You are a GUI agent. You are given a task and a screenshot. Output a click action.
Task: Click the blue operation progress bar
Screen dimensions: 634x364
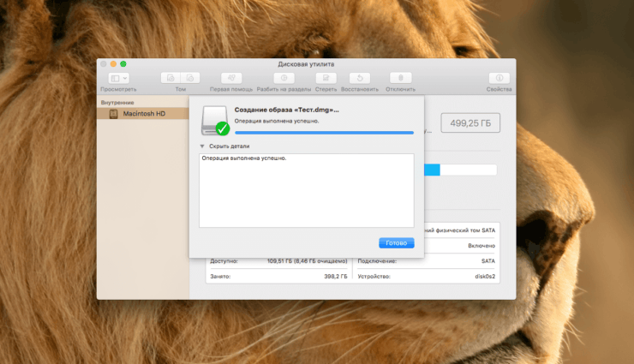point(324,133)
